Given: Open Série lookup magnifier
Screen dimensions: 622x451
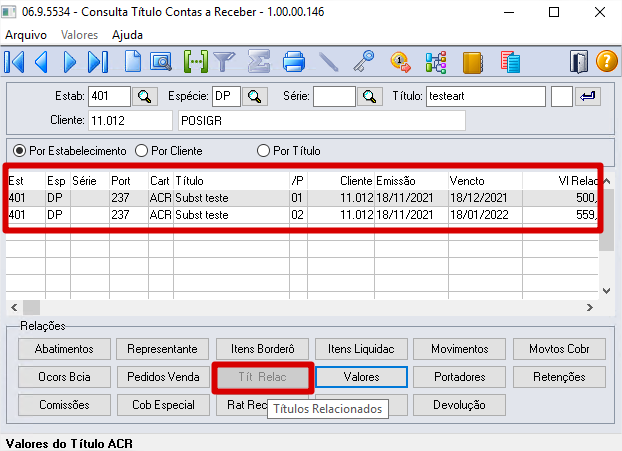Looking at the screenshot, I should tap(370, 96).
